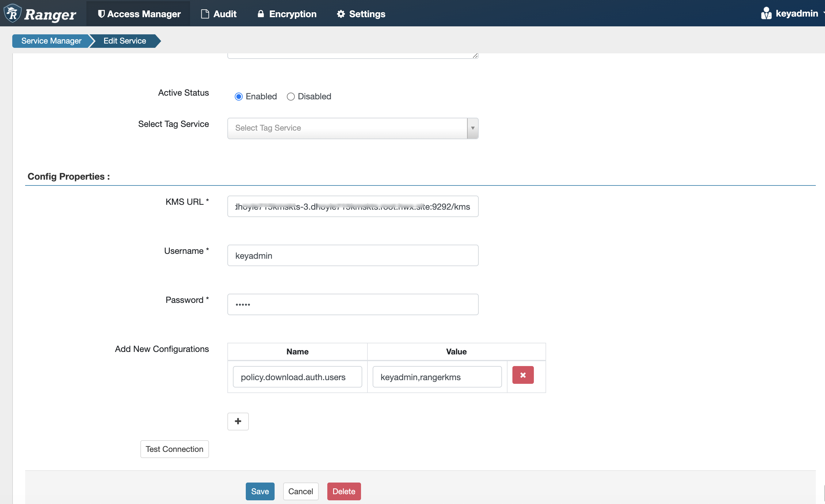Focus the Password input field
This screenshot has height=504, width=825.
[x=352, y=304]
